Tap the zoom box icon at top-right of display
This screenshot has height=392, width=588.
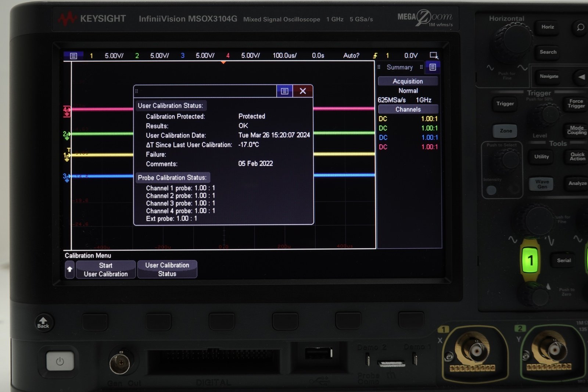point(434,55)
